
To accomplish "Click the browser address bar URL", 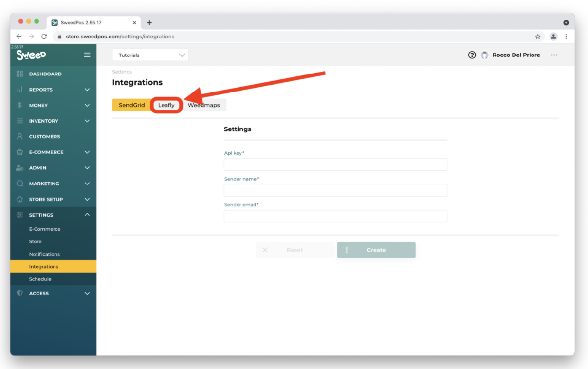I will [x=120, y=37].
